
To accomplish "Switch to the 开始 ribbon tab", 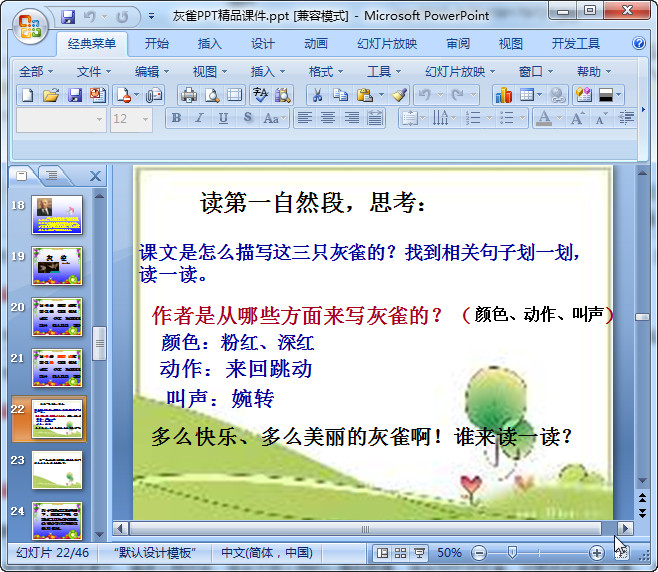I will coord(157,44).
